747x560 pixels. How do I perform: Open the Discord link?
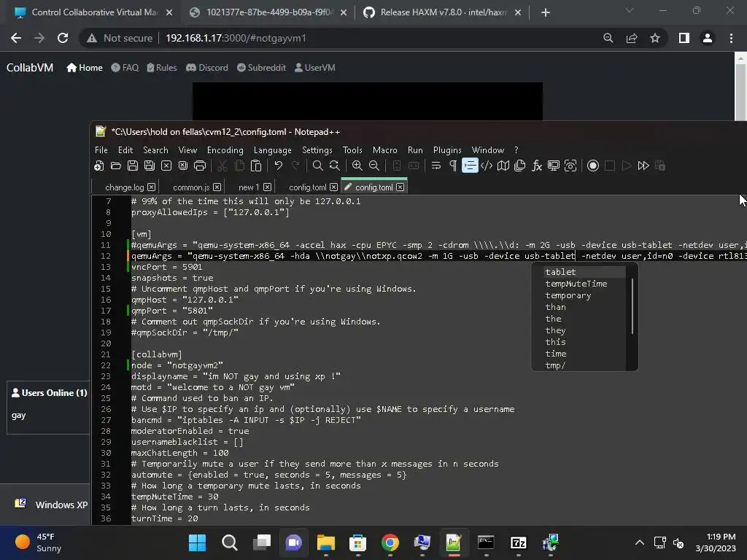[x=207, y=68]
